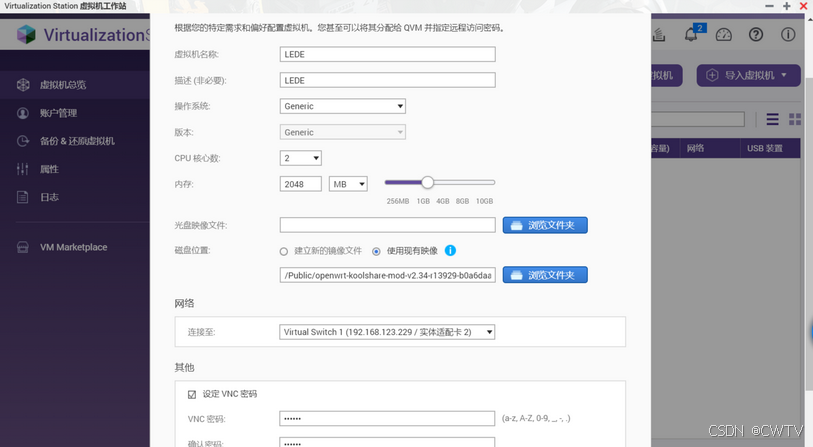
Task: Click the 属性 sidebar sliders icon
Action: coord(22,169)
